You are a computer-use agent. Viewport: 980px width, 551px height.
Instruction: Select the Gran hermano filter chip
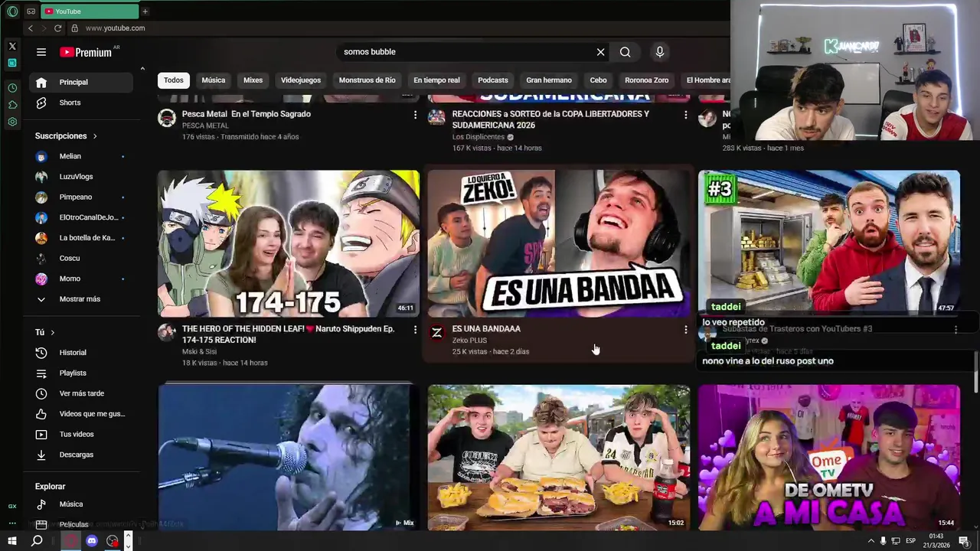[549, 80]
